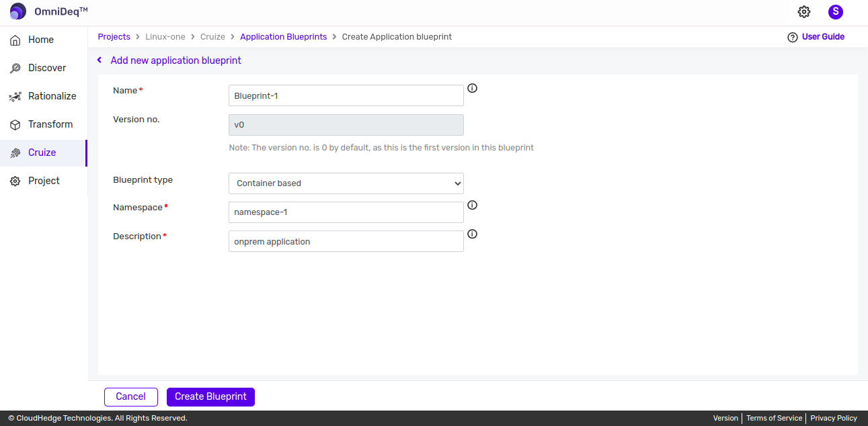Open the Blueprint type dropdown
The height and width of the screenshot is (426, 868).
tap(346, 183)
